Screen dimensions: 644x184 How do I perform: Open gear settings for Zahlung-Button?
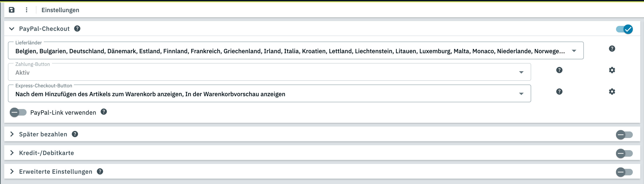(x=612, y=70)
